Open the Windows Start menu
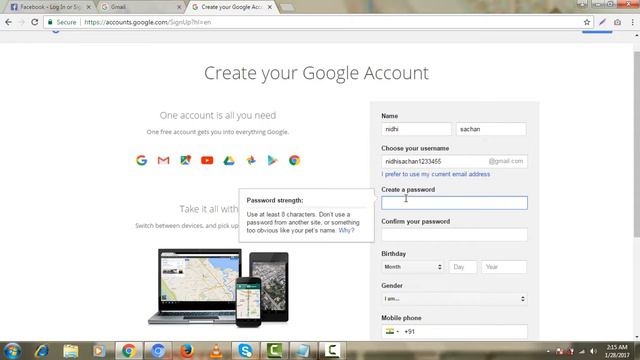640x360 pixels. pos(12,351)
